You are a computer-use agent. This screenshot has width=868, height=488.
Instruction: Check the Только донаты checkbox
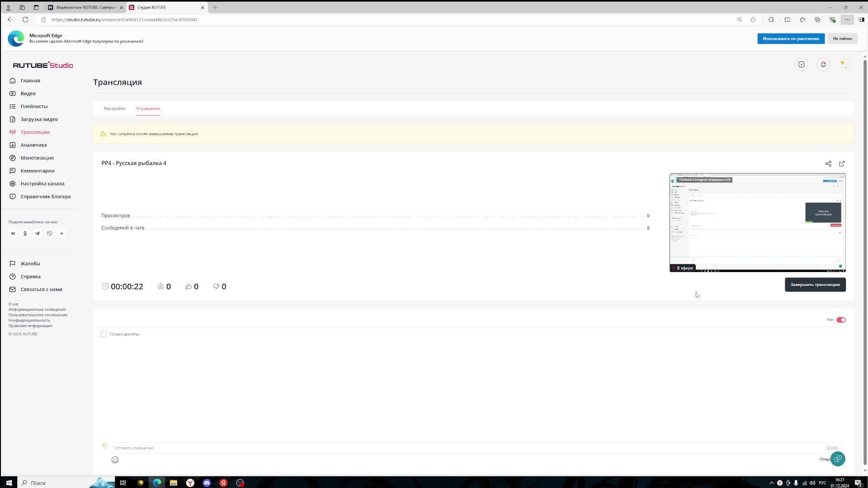click(x=104, y=334)
